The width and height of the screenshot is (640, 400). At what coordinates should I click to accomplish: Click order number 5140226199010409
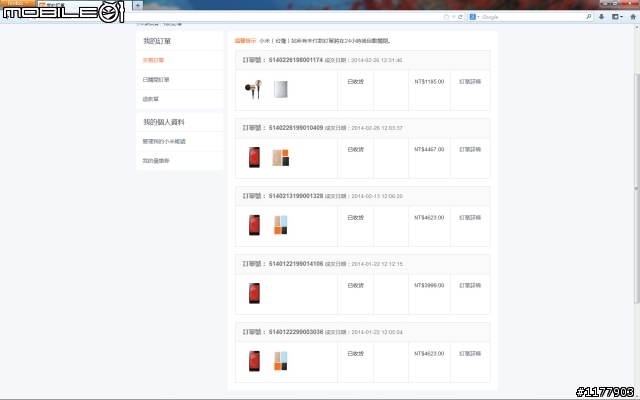pyautogui.click(x=296, y=128)
